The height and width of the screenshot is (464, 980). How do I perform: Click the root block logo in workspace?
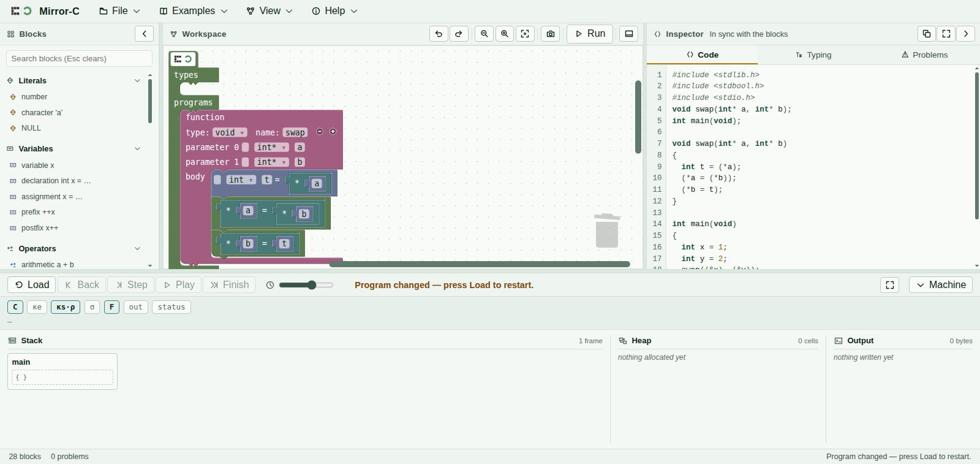183,59
